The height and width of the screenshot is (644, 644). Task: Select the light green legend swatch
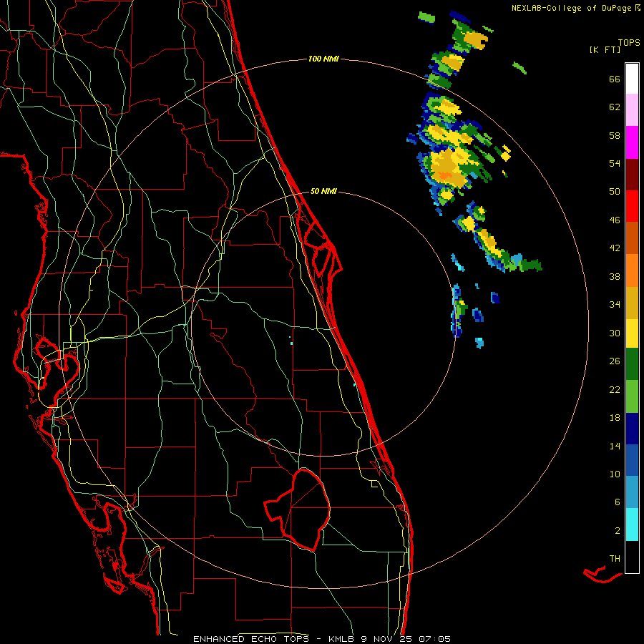[632, 396]
